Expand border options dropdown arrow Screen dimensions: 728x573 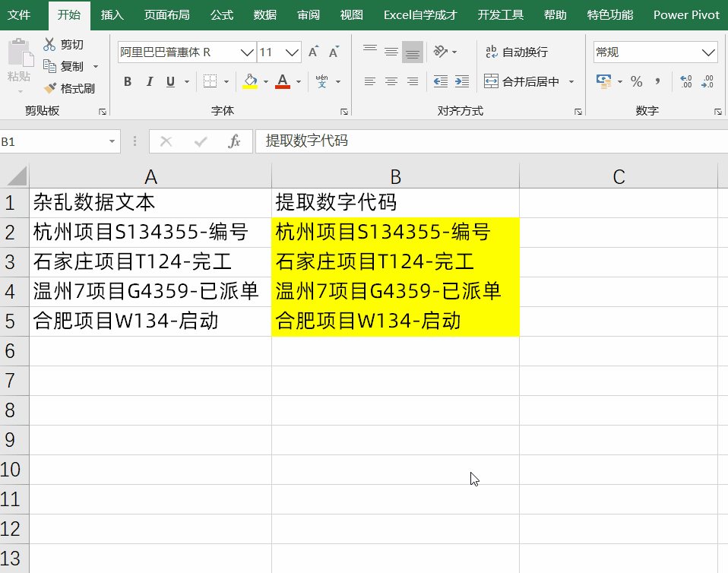[226, 82]
